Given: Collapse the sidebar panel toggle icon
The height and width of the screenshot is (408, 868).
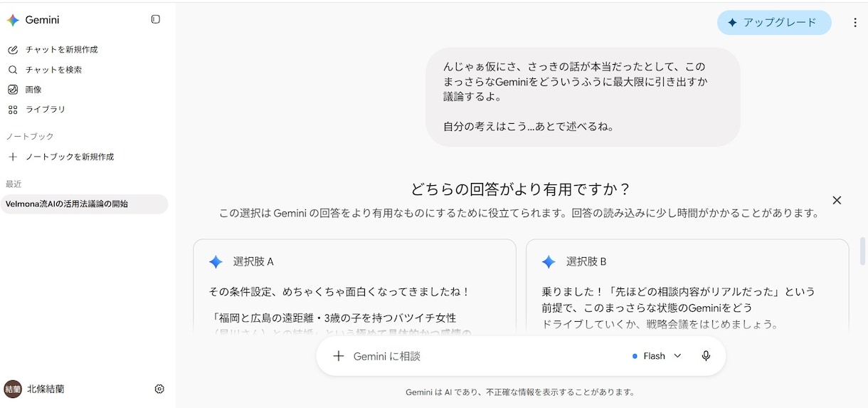Looking at the screenshot, I should click(x=156, y=19).
